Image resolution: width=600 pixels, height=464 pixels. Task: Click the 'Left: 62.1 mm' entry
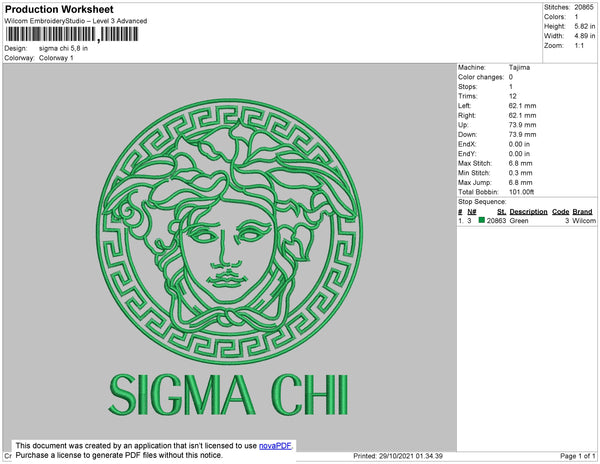[x=497, y=106]
